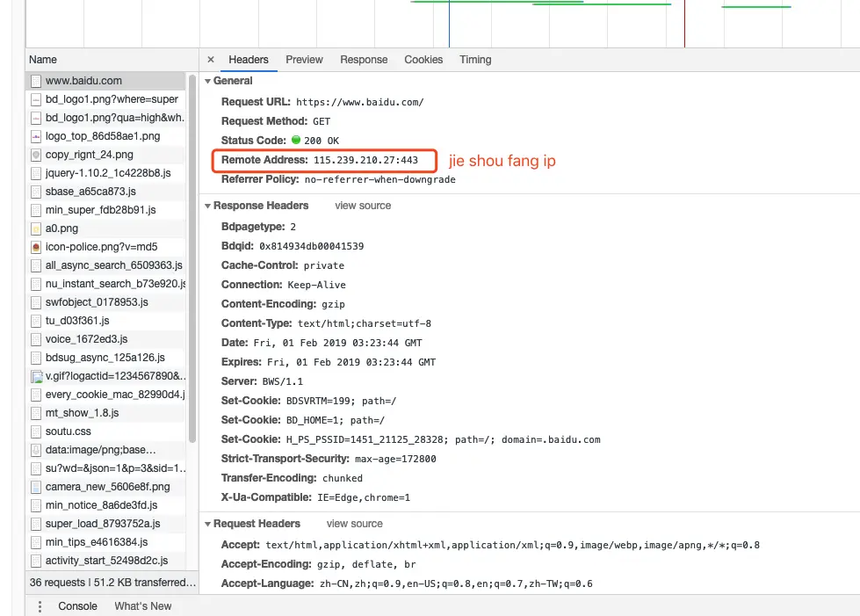This screenshot has height=616, width=860.
Task: Click the file icon of sbase_a65ca873.js
Action: tap(36, 192)
